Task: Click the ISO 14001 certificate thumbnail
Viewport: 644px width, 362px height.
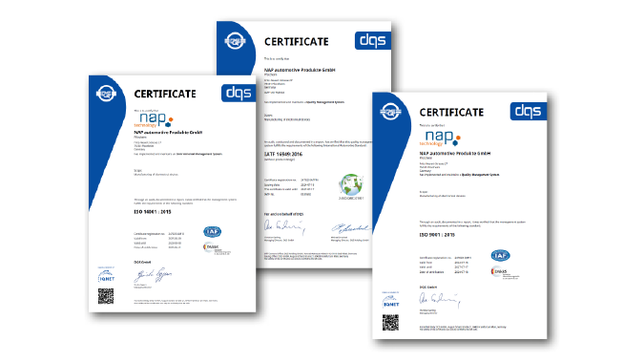Action: [x=172, y=193]
